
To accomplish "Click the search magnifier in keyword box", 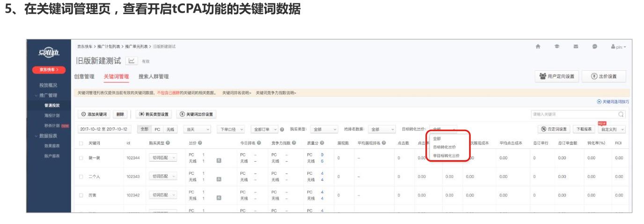I will pyautogui.click(x=621, y=114).
